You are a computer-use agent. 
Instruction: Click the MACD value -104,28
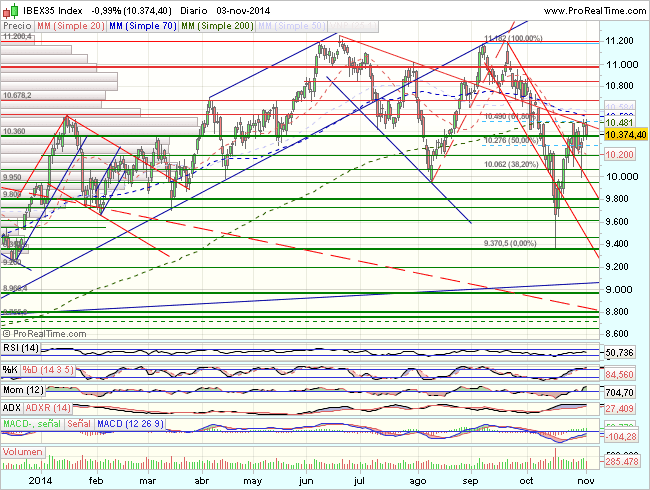pyautogui.click(x=621, y=437)
